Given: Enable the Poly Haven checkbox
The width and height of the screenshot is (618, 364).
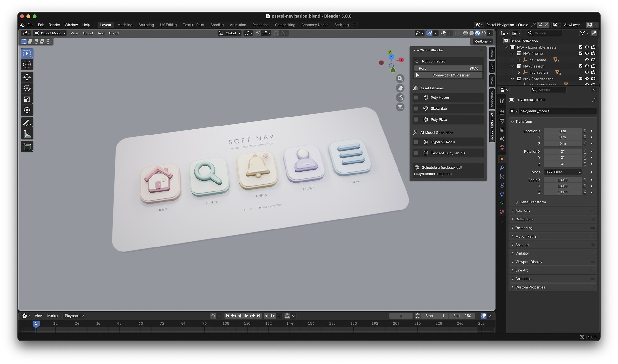Looking at the screenshot, I should tap(416, 98).
